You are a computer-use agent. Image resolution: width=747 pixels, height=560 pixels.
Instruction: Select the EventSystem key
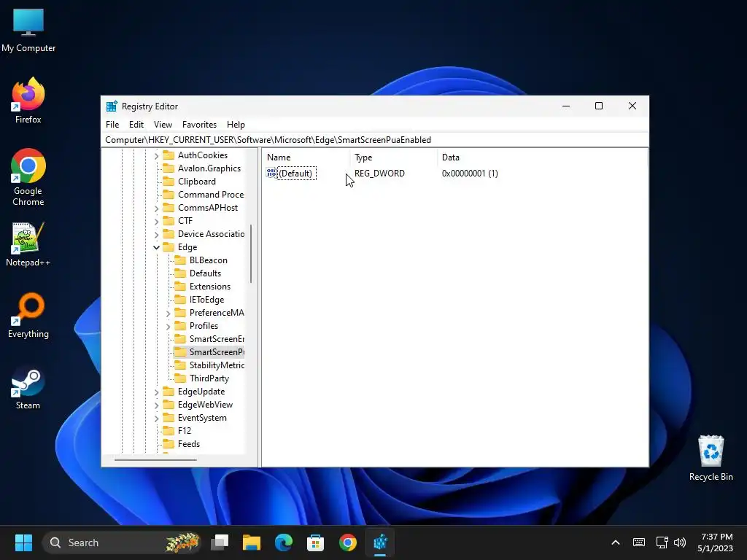tap(202, 418)
